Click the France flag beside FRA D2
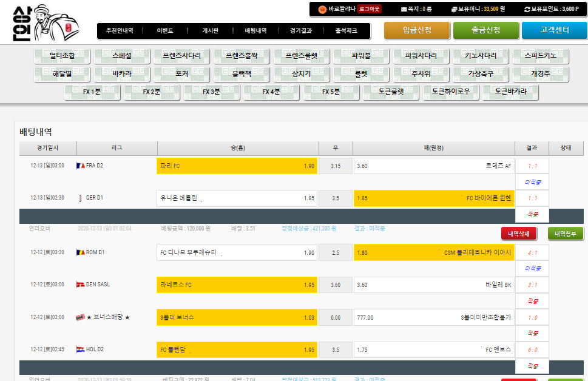The height and width of the screenshot is (381, 588). coord(80,166)
